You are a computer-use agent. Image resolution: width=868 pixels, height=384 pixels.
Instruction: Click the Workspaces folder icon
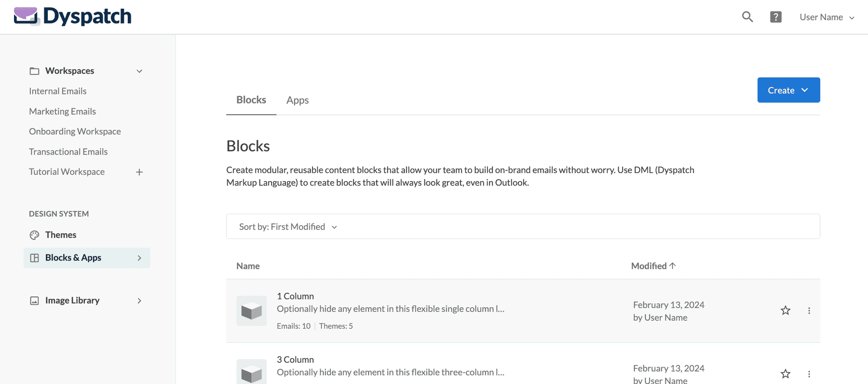tap(34, 70)
